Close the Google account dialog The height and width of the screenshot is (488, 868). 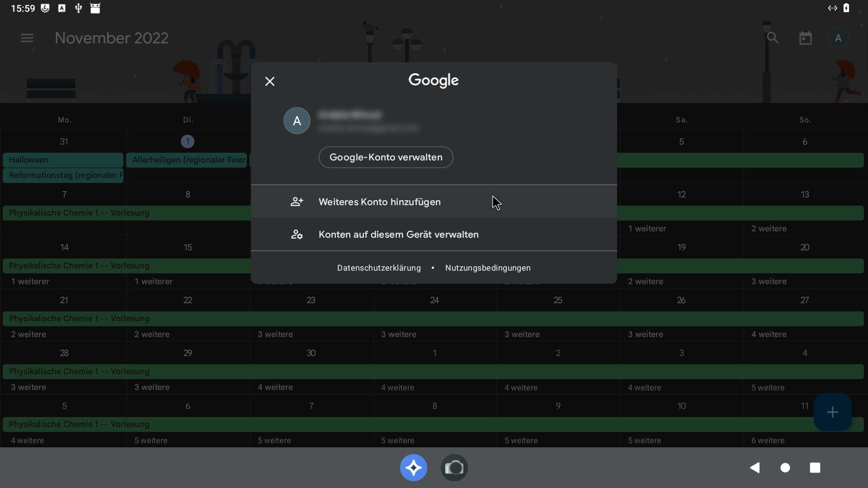pyautogui.click(x=270, y=81)
